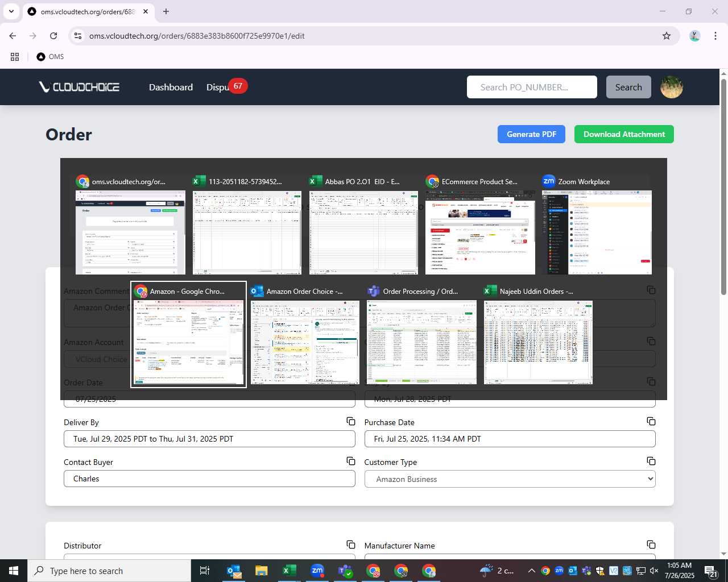The image size is (728, 582).
Task: Open Outlook from the taskbar
Action: [x=233, y=571]
